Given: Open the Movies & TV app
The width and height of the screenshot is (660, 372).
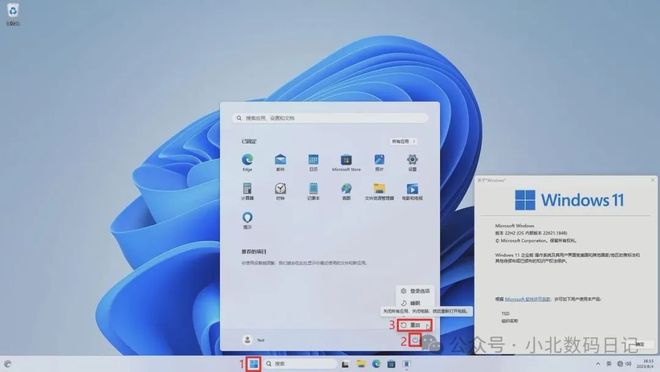Looking at the screenshot, I should pyautogui.click(x=412, y=191).
